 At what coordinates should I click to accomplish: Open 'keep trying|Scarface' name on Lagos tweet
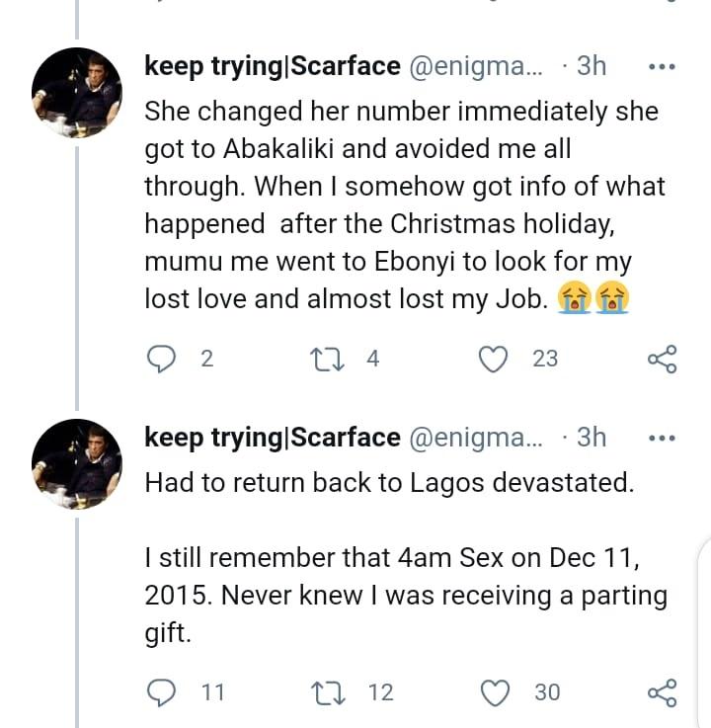(x=272, y=437)
